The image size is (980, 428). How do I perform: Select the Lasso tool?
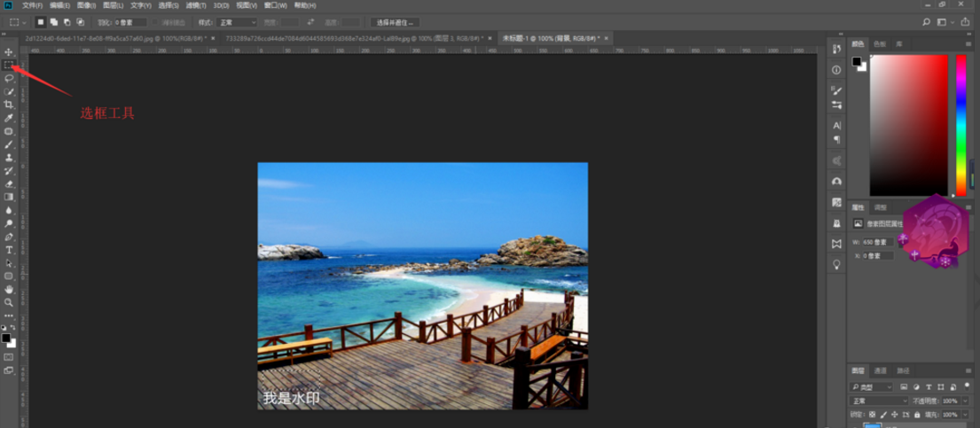click(9, 78)
